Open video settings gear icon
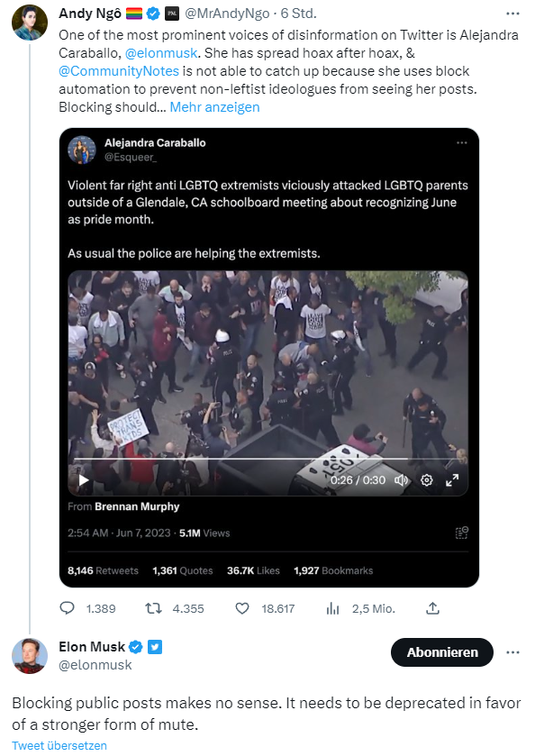Image resolution: width=535 pixels, height=756 pixels. pyautogui.click(x=427, y=480)
